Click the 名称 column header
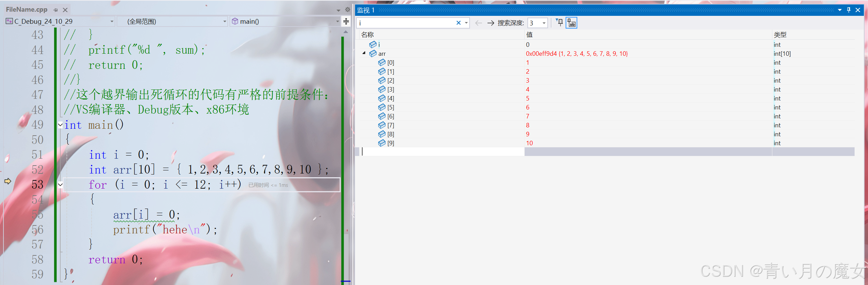 [367, 34]
